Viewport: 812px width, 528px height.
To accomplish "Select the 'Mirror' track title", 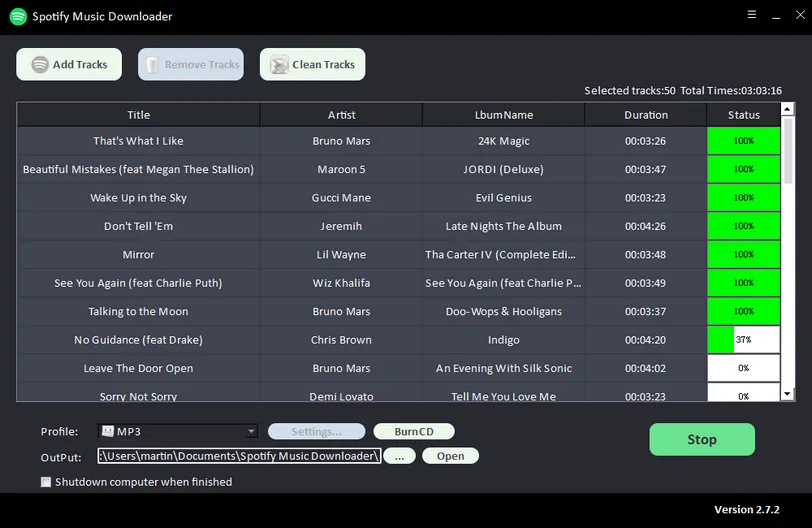I will click(x=138, y=255).
